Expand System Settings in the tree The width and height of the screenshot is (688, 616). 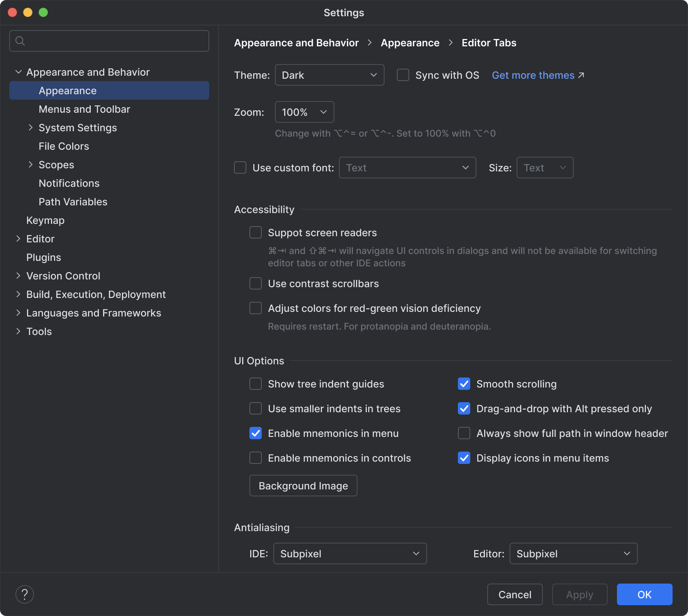point(31,127)
